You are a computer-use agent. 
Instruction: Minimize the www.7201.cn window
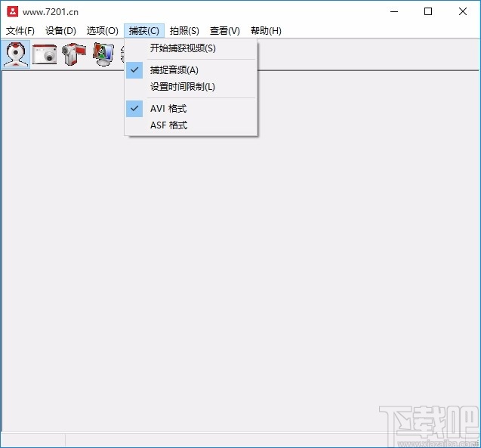click(x=394, y=11)
